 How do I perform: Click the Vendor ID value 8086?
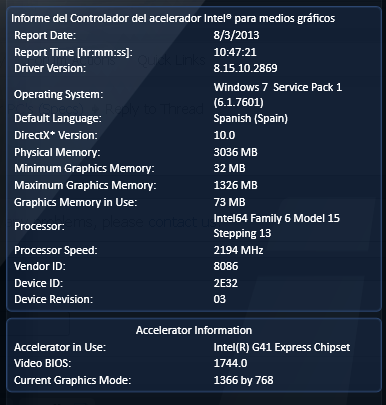[226, 266]
